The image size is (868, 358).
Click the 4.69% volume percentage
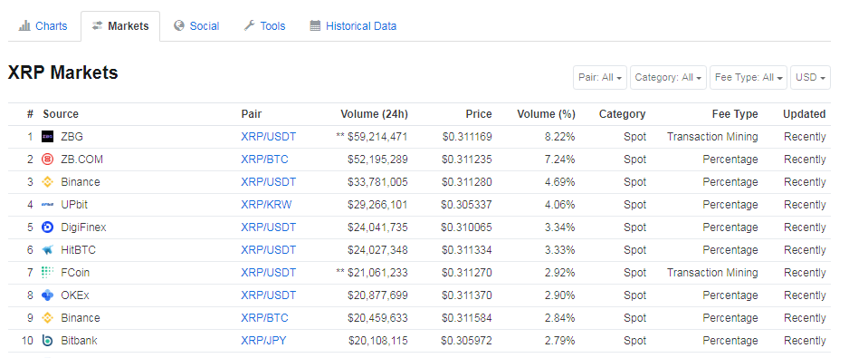[560, 182]
